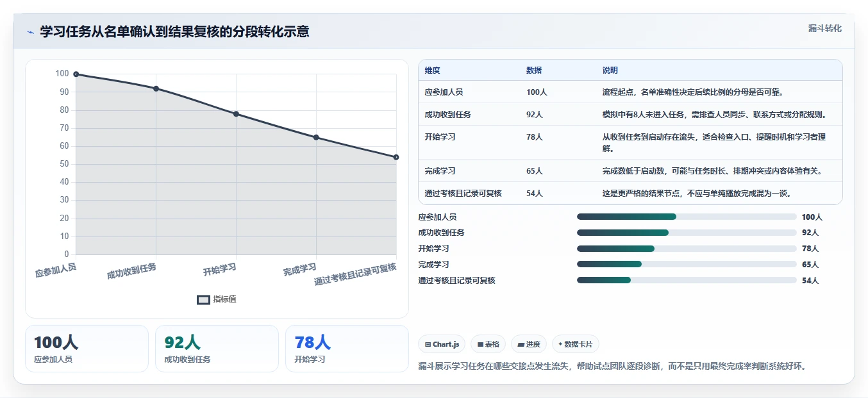The height and width of the screenshot is (398, 868).
Task: Click the 通过考核且记录可复核 x-axis label on the chart
Action: point(355,274)
